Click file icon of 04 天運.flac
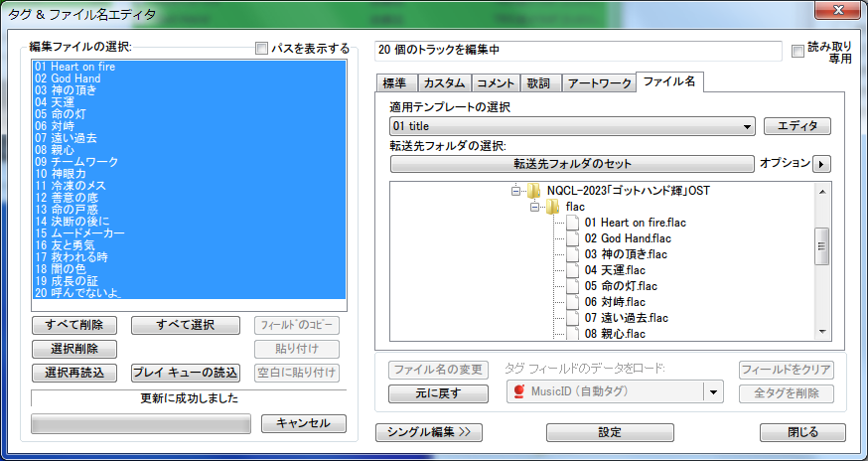Image resolution: width=868 pixels, height=461 pixels. (573, 270)
